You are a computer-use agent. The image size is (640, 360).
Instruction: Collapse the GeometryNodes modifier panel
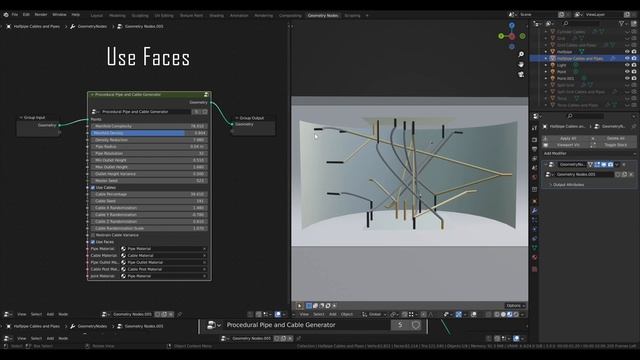click(x=546, y=164)
